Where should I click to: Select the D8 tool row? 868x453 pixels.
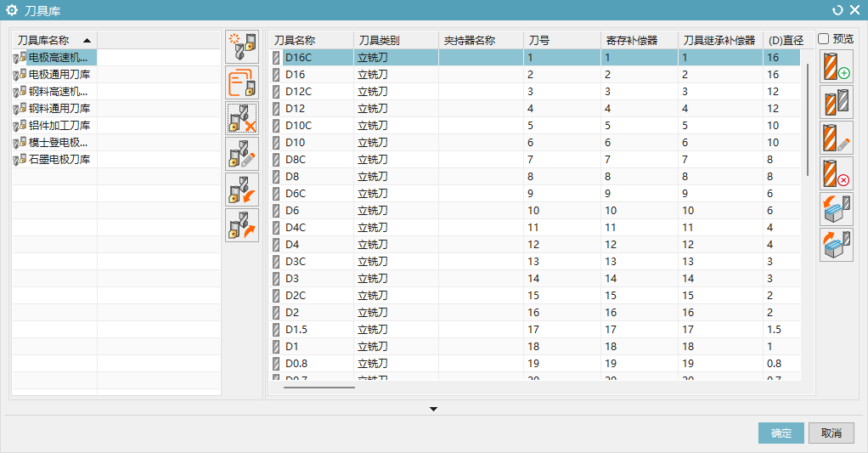(x=535, y=177)
